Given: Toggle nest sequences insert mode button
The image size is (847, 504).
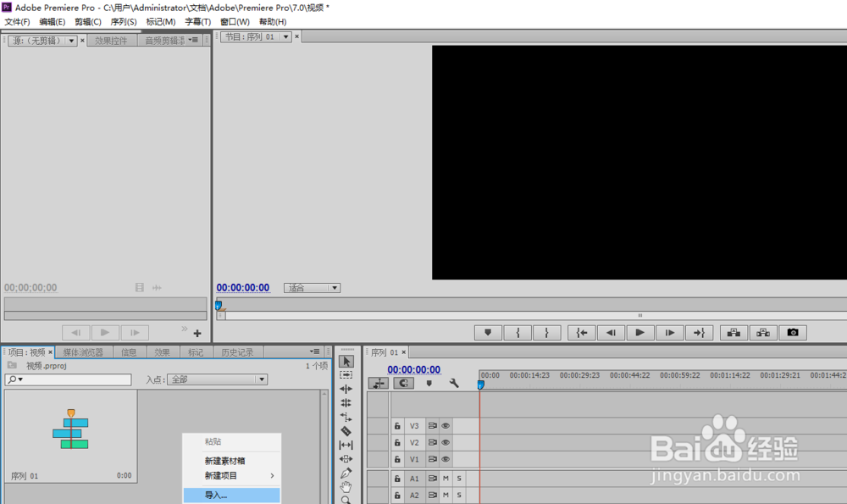Looking at the screenshot, I should coord(378,383).
